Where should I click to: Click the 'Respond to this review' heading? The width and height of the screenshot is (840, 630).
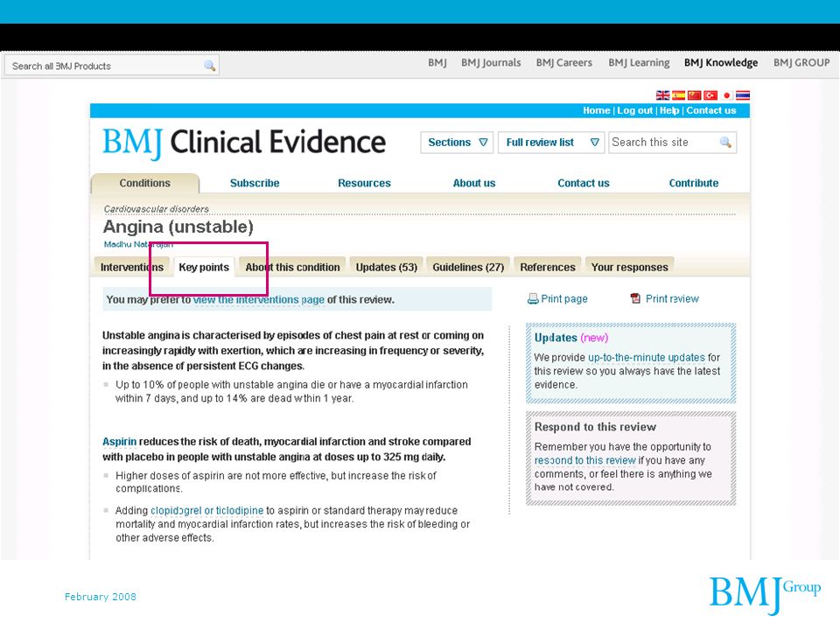[x=595, y=427]
